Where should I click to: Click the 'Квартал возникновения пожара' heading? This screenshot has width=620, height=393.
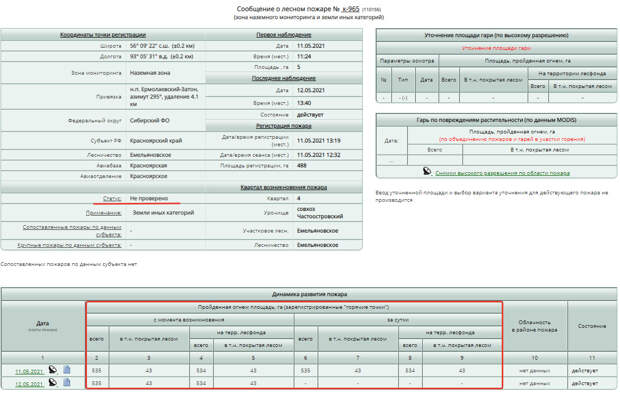pos(284,187)
